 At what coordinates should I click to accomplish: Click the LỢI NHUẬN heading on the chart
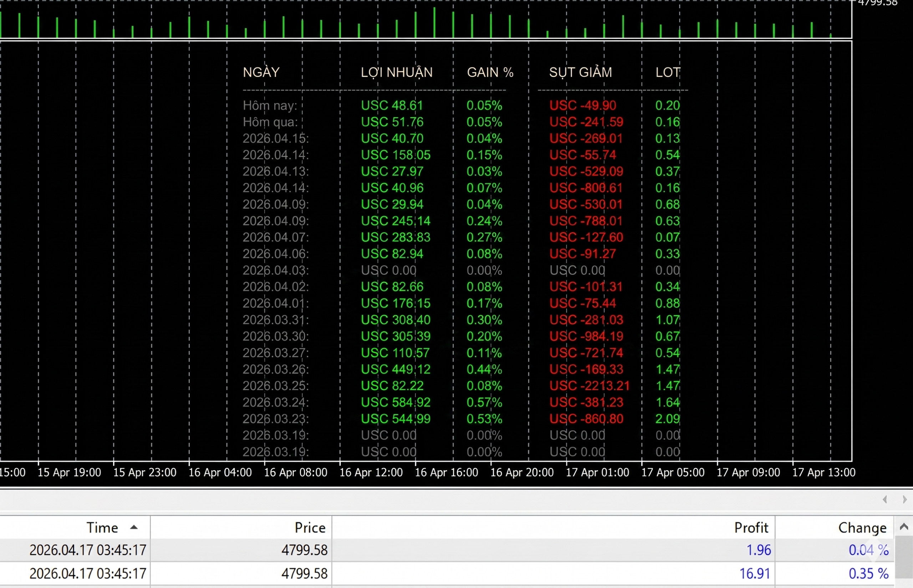397,72
